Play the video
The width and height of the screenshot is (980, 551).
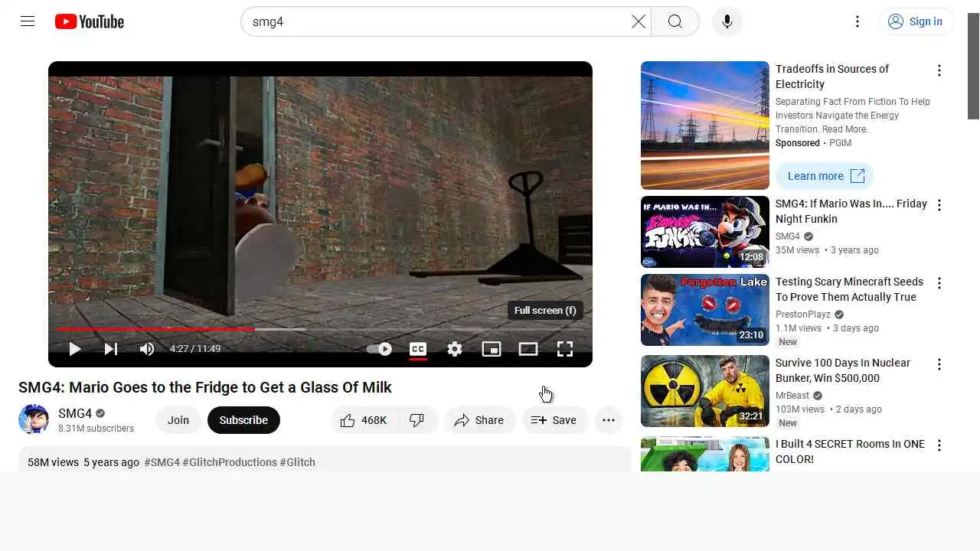pos(74,349)
